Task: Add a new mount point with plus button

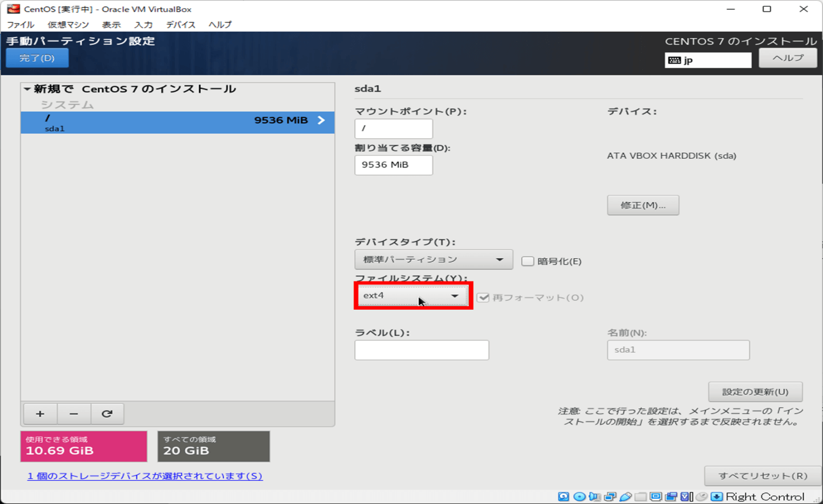Action: 40,413
